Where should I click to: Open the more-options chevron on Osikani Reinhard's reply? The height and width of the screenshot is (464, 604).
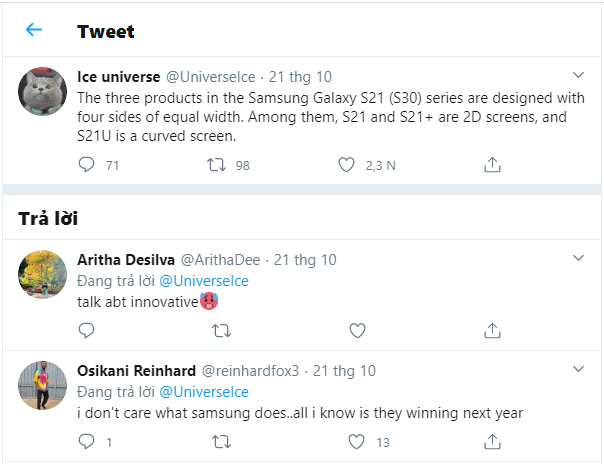(577, 370)
